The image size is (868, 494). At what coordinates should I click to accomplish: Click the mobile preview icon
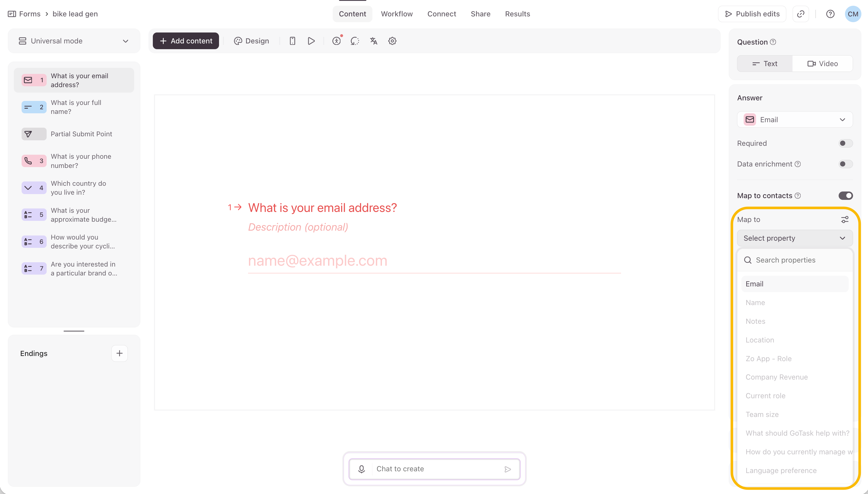(292, 41)
